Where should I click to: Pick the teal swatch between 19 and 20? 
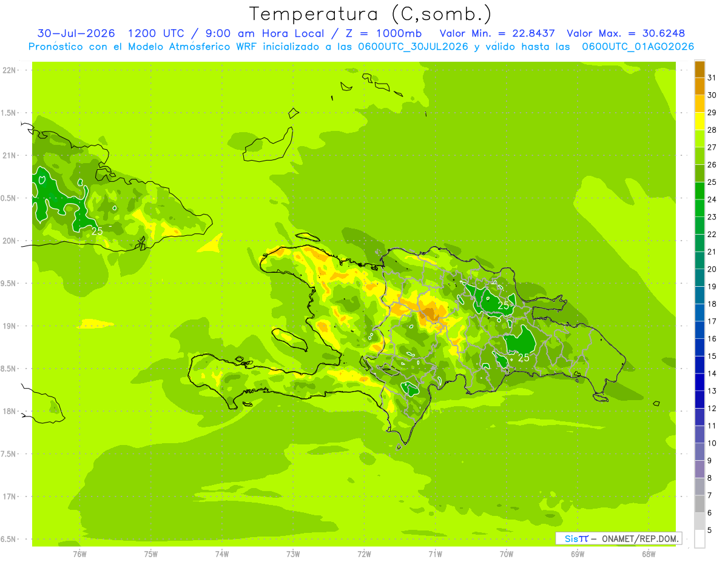point(699,278)
